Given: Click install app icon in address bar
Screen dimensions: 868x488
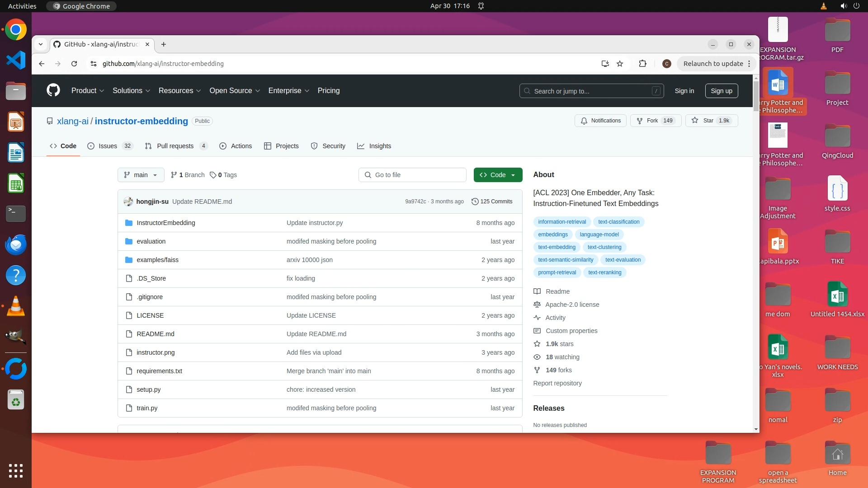Looking at the screenshot, I should pyautogui.click(x=605, y=64).
